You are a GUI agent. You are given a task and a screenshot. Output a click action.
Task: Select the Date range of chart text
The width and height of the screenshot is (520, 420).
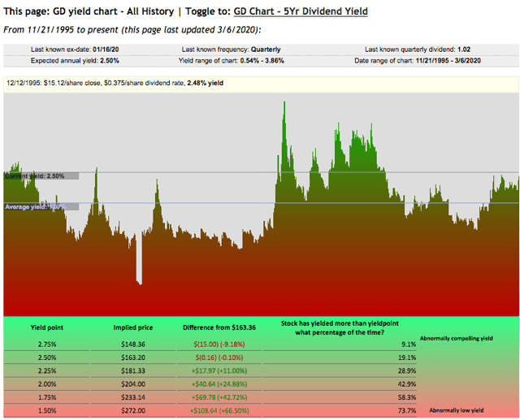(x=418, y=61)
